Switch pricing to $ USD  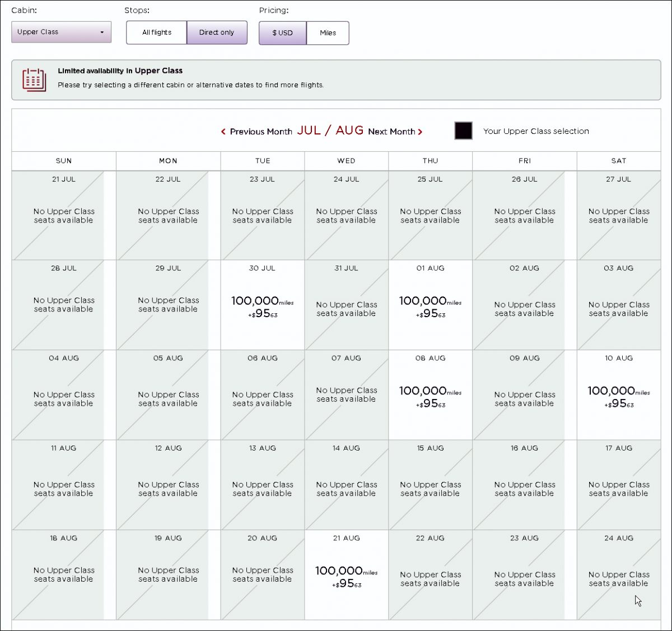coord(282,33)
